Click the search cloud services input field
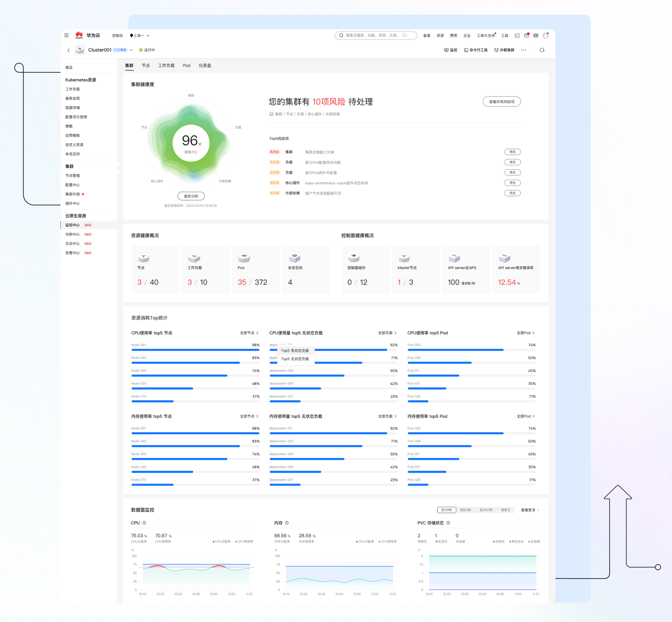This screenshot has width=672, height=622. (x=376, y=35)
